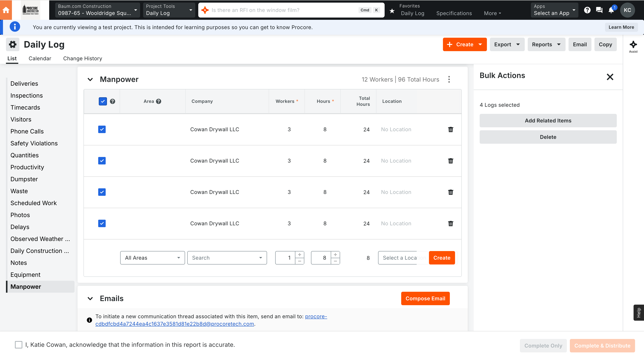Uncheck the second Cowan Drywall row checkbox

(102, 161)
